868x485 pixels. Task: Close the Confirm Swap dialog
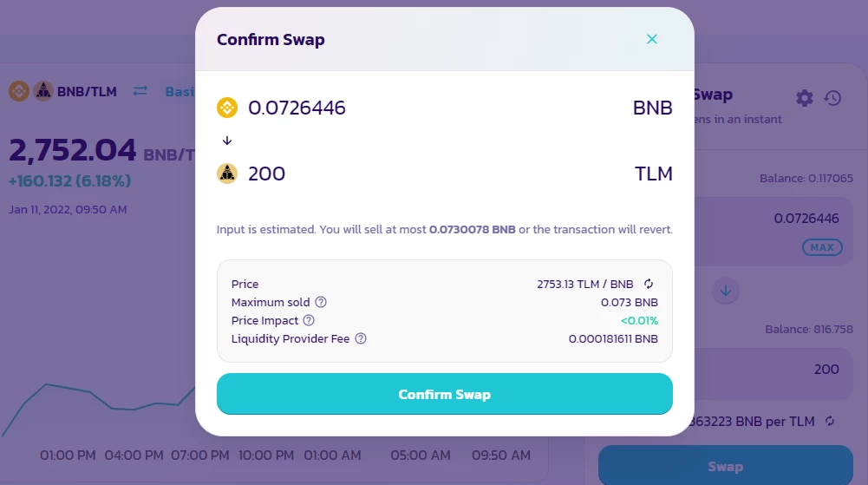tap(651, 39)
